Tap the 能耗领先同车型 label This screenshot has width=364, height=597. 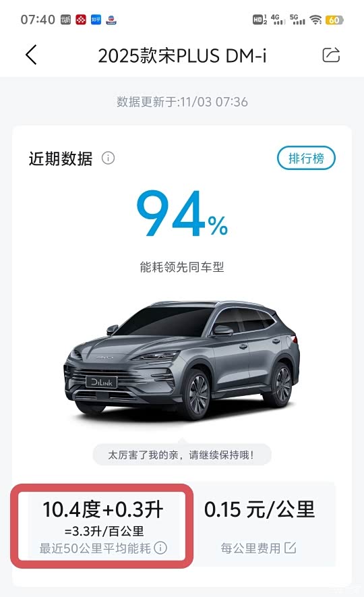[182, 267]
